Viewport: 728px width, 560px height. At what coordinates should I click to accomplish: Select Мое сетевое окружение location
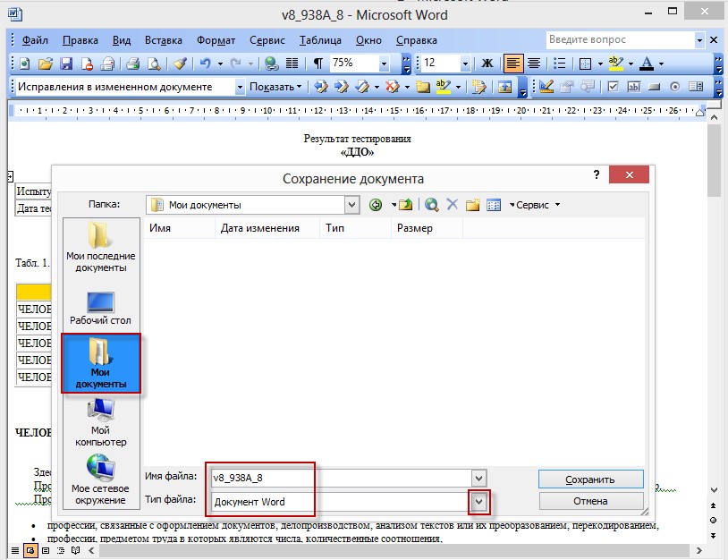101,480
